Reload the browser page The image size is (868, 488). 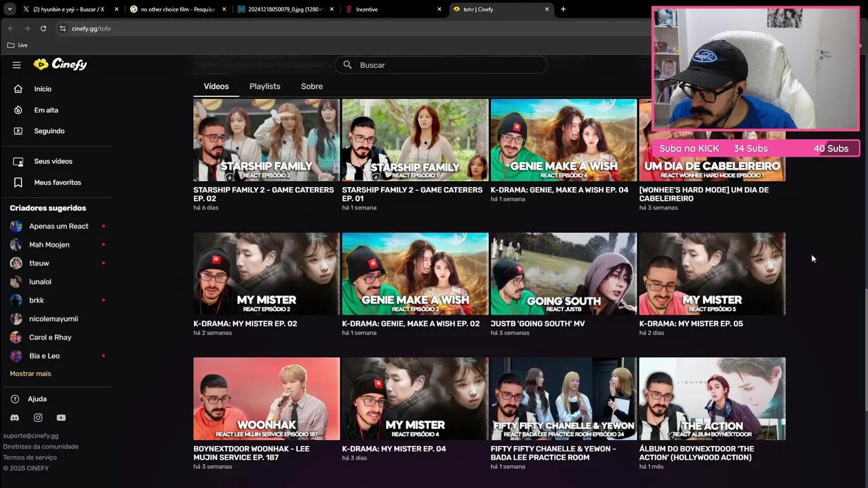[x=43, y=28]
